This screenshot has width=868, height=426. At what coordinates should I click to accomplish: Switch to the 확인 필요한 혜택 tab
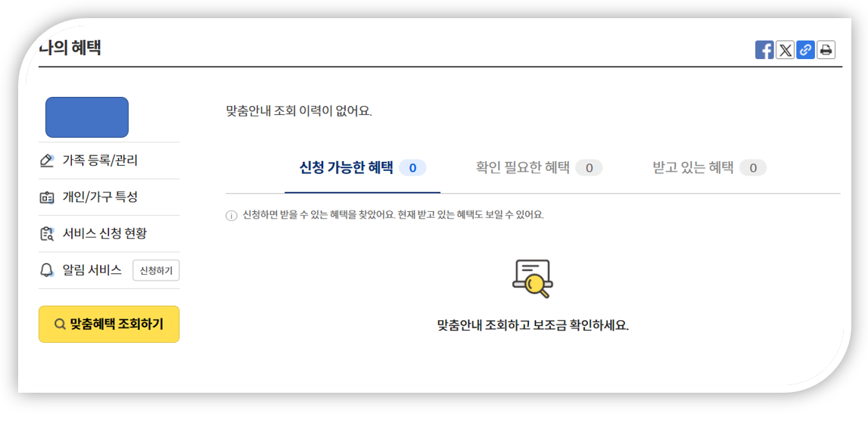tap(539, 168)
